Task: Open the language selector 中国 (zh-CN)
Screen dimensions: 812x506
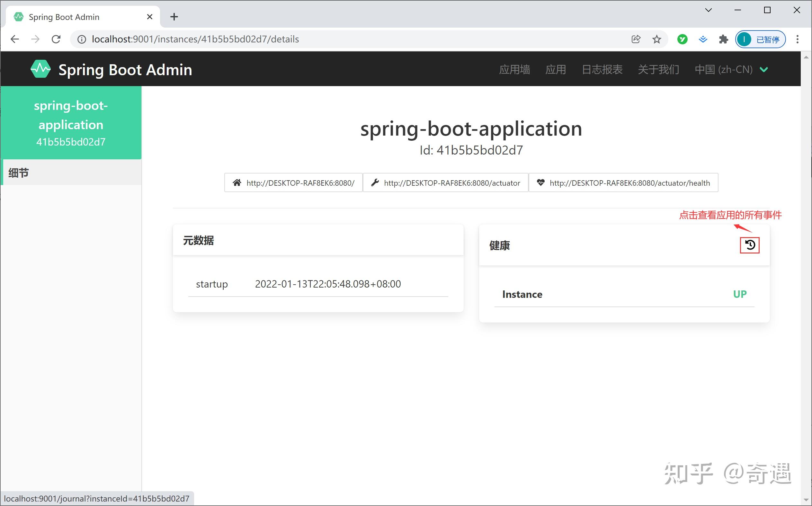Action: click(724, 69)
